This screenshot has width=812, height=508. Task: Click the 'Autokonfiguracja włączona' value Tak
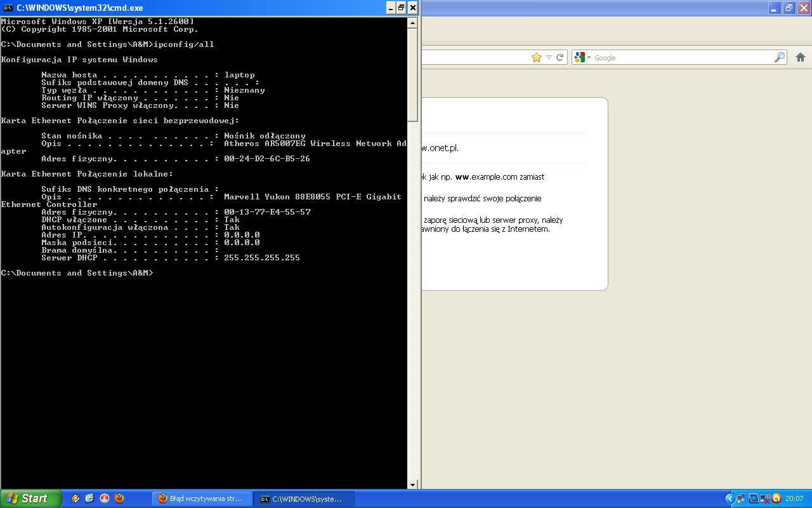click(x=232, y=227)
